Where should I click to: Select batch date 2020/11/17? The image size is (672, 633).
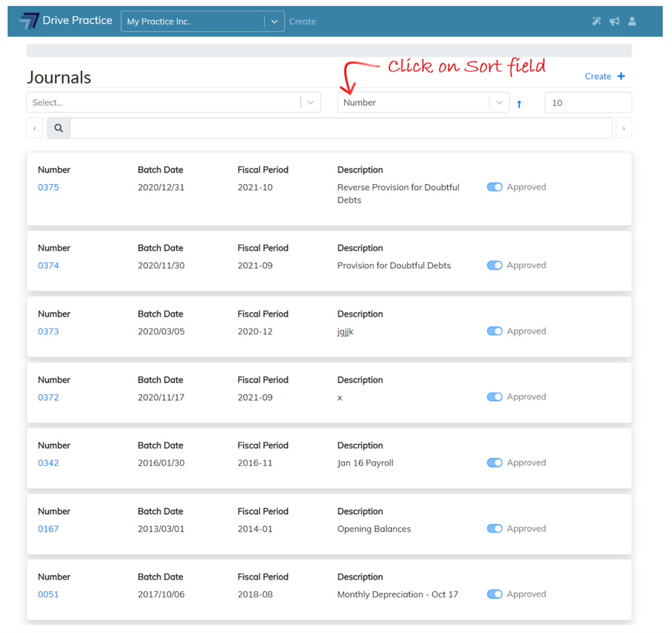161,398
